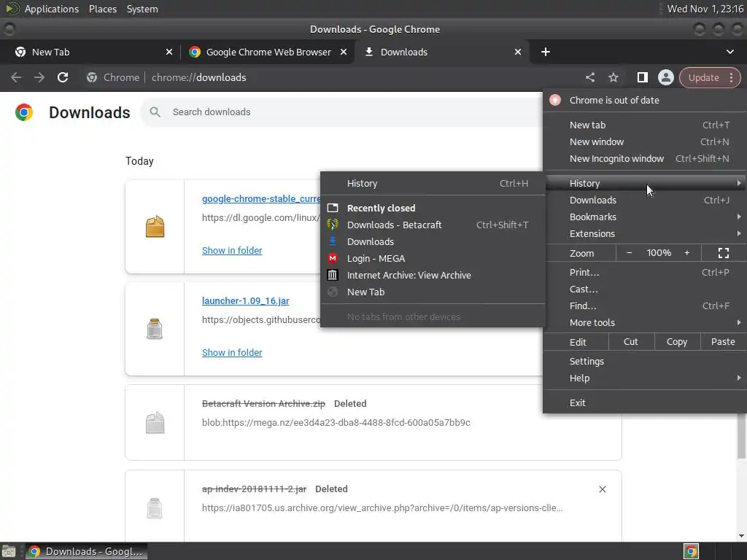Open launcher-1.09_16.jar file link
747x560 pixels.
(245, 301)
